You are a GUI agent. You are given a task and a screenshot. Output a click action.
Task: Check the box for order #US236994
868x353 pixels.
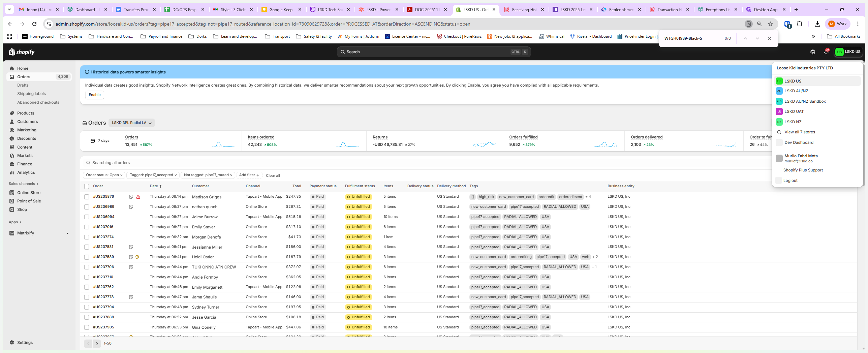click(x=87, y=217)
